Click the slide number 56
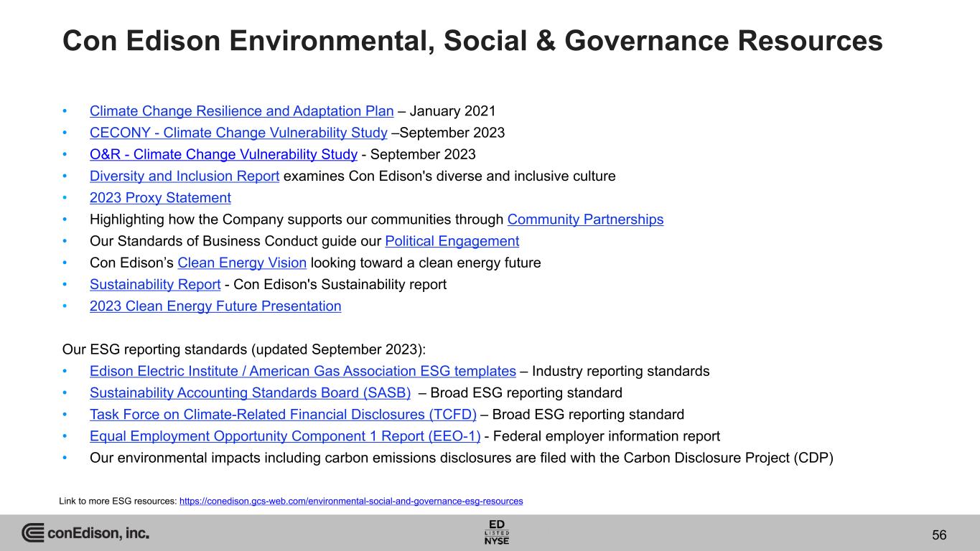This screenshot has height=551, width=980. click(x=939, y=534)
